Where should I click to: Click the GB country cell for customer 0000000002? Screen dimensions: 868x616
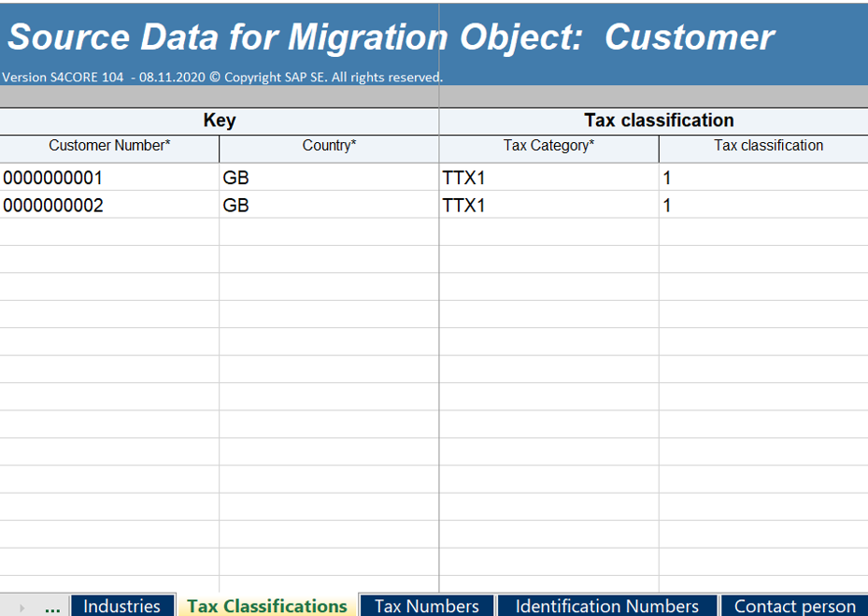tap(329, 205)
